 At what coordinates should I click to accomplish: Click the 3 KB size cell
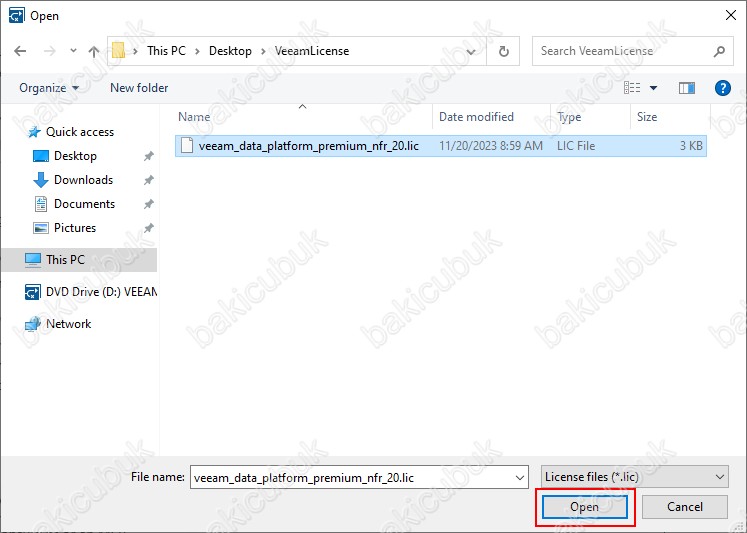click(x=691, y=146)
